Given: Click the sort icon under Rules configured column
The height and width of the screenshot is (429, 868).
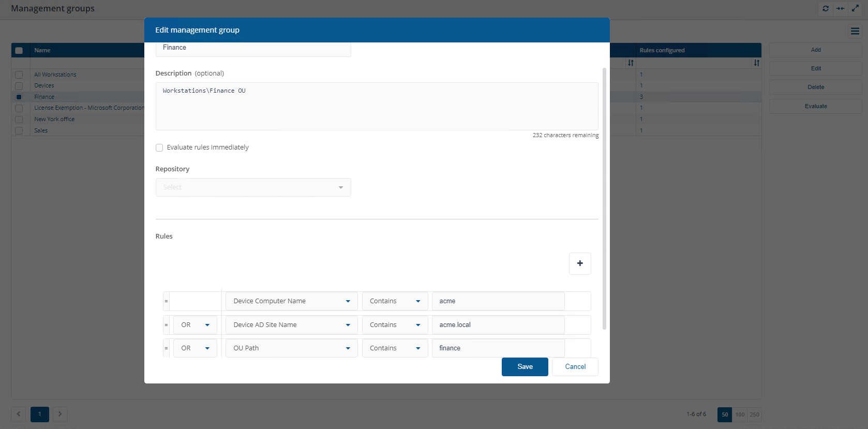Looking at the screenshot, I should 756,63.
